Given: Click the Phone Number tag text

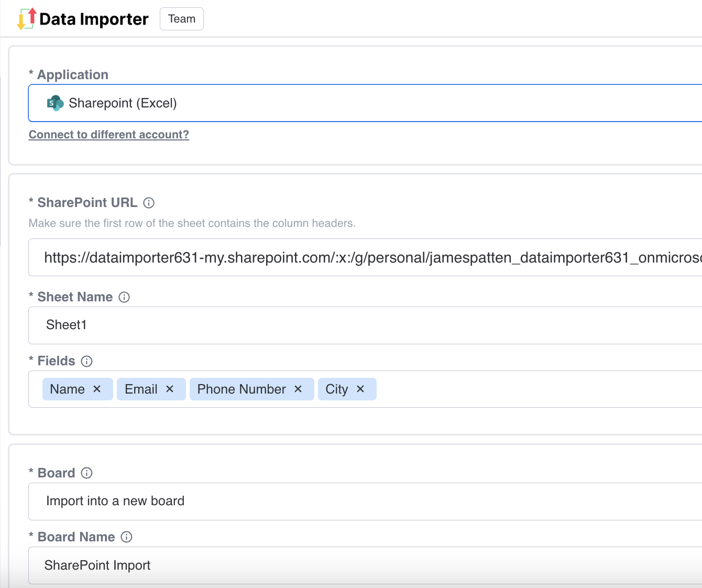Looking at the screenshot, I should click(242, 389).
